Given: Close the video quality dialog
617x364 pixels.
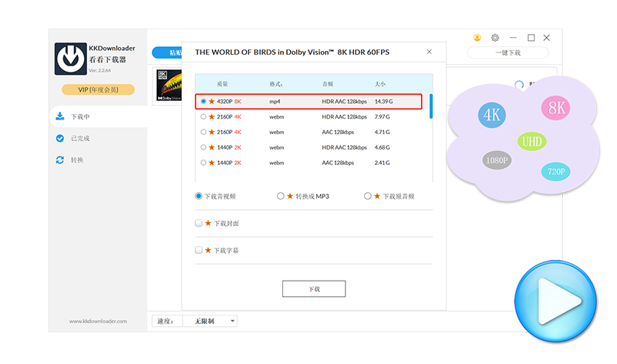Looking at the screenshot, I should pos(430,52).
